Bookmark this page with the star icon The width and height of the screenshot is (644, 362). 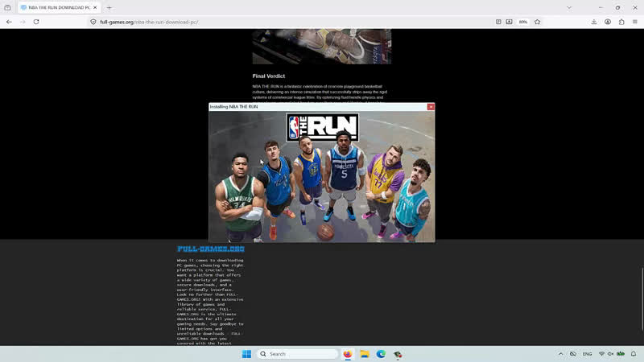537,22
